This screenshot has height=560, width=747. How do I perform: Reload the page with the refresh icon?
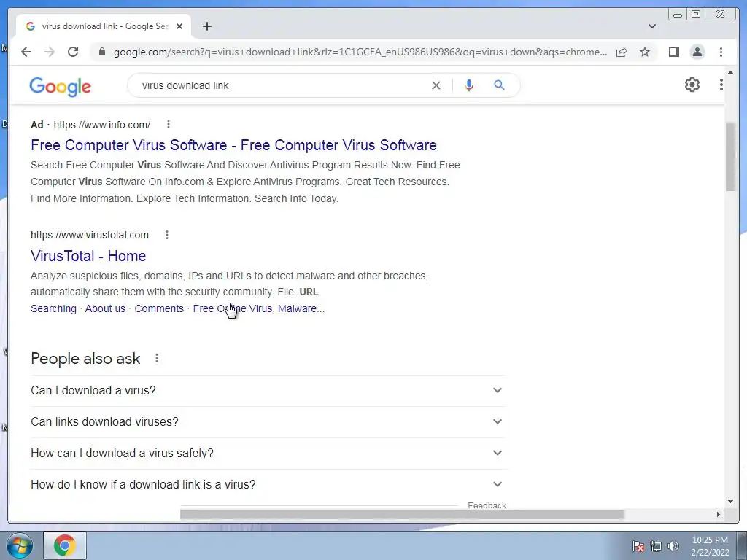click(73, 52)
